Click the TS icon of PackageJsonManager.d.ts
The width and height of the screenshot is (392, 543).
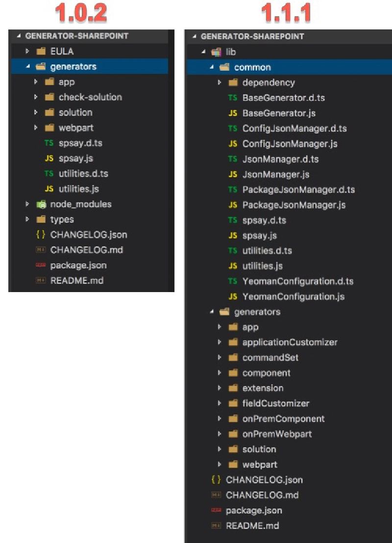233,190
